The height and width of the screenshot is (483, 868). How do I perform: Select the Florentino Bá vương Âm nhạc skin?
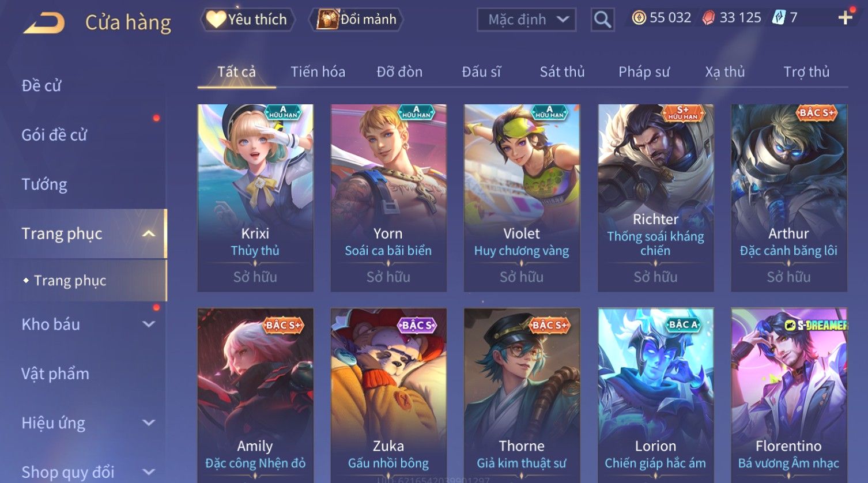click(788, 394)
